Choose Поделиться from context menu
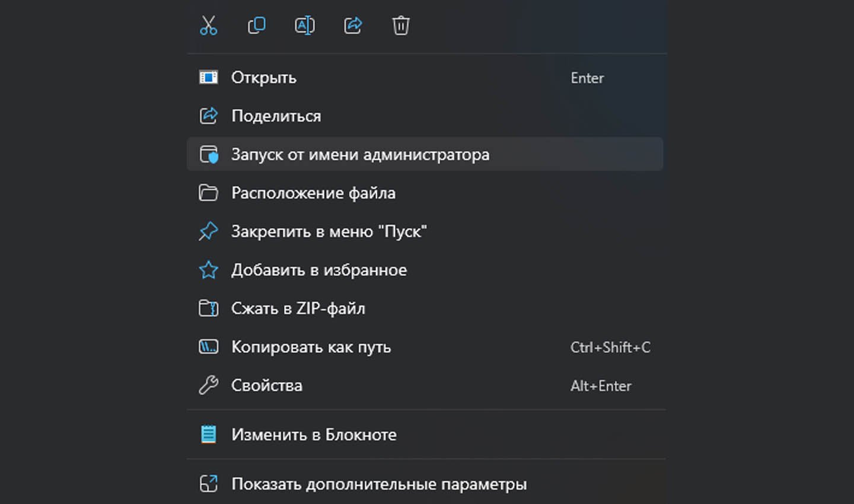Screen dimensions: 854x504 pos(425,116)
